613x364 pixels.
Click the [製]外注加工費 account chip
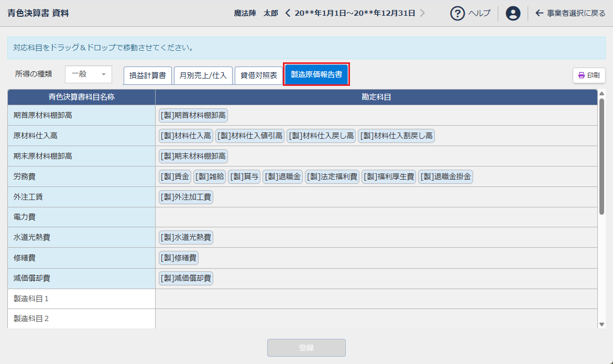pyautogui.click(x=186, y=197)
